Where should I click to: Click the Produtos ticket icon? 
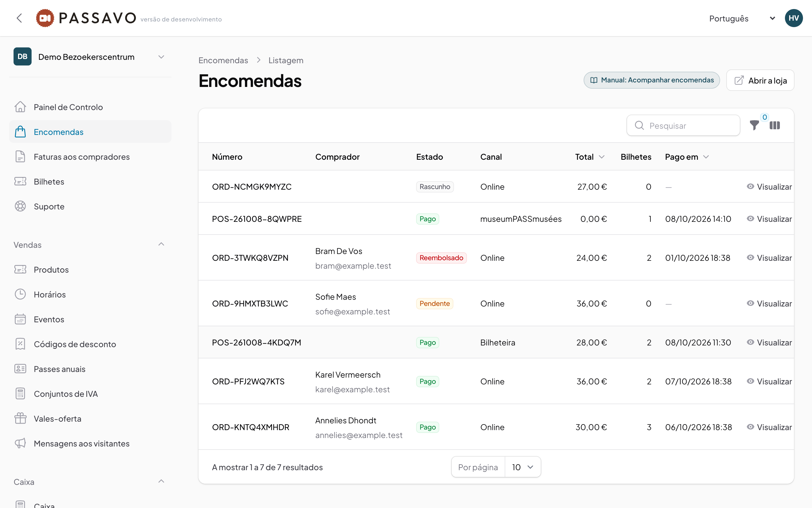[x=20, y=270]
